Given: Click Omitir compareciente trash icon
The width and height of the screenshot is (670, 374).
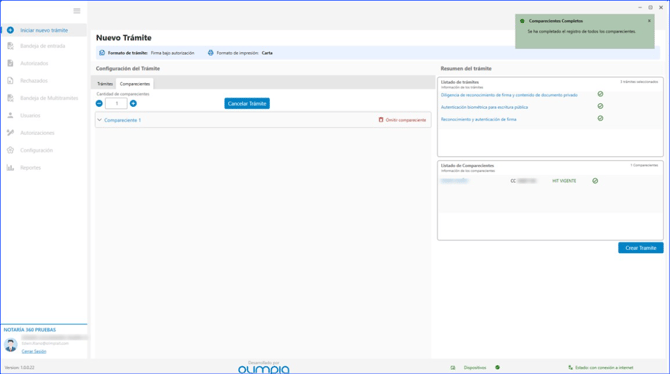Looking at the screenshot, I should click(x=381, y=120).
